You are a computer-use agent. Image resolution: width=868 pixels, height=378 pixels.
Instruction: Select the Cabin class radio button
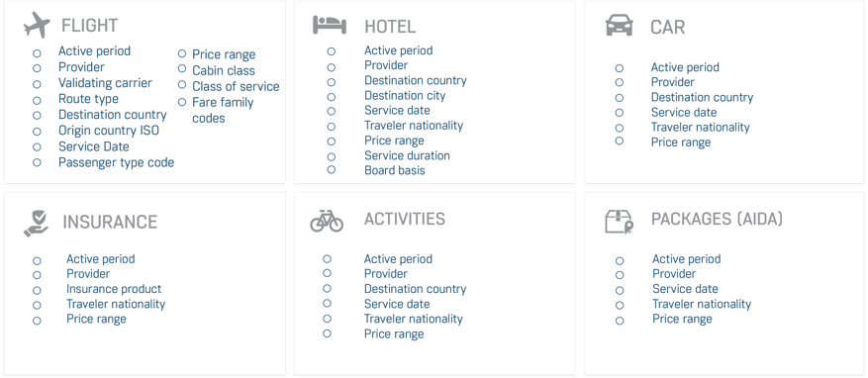182,68
